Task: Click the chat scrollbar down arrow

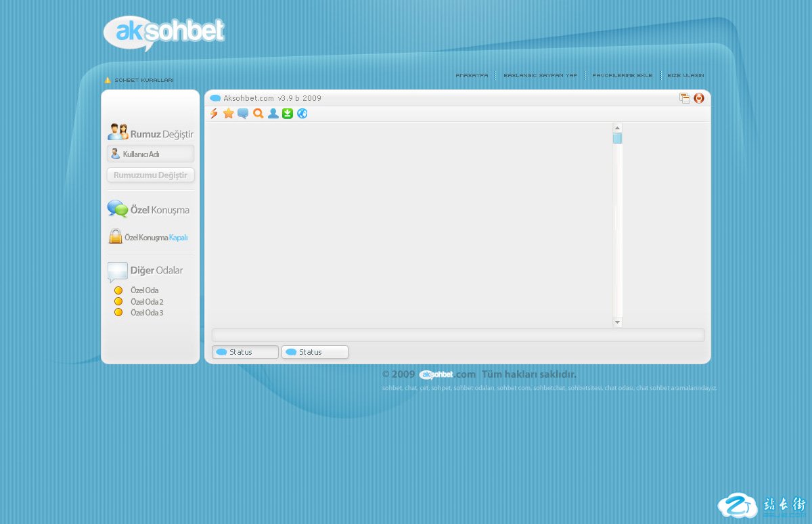Action: 617,322
